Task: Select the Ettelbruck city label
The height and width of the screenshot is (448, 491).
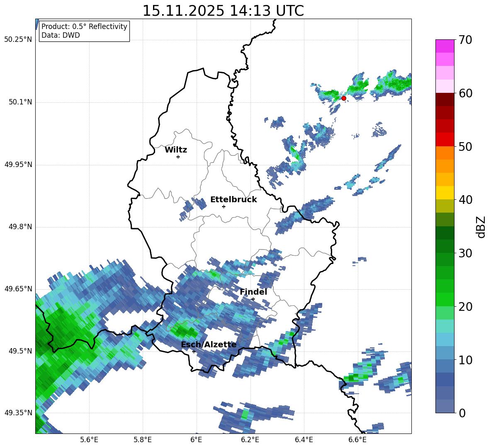Action: tap(233, 200)
